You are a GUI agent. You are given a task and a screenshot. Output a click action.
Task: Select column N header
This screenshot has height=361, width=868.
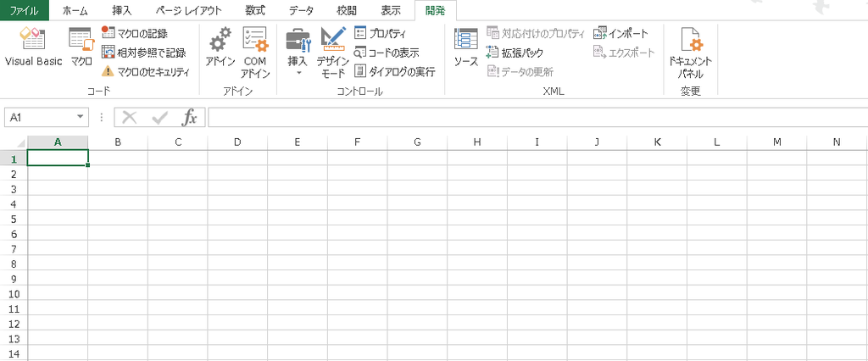click(x=837, y=142)
